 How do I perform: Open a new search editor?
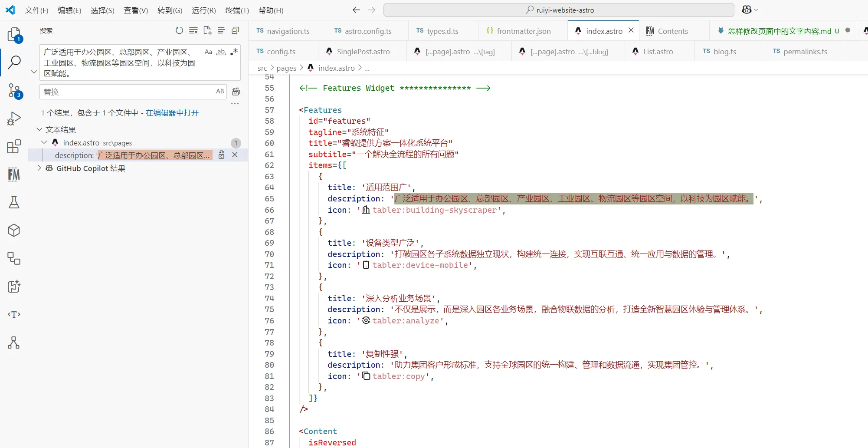207,30
